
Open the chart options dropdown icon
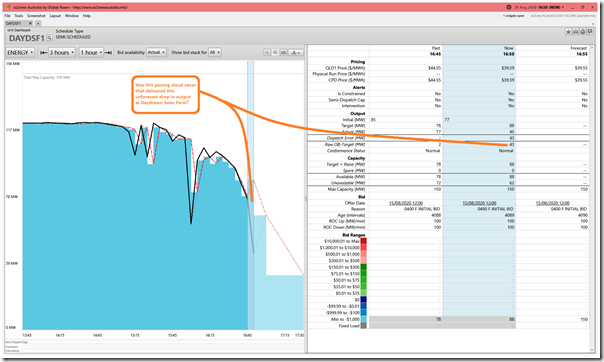(x=295, y=52)
